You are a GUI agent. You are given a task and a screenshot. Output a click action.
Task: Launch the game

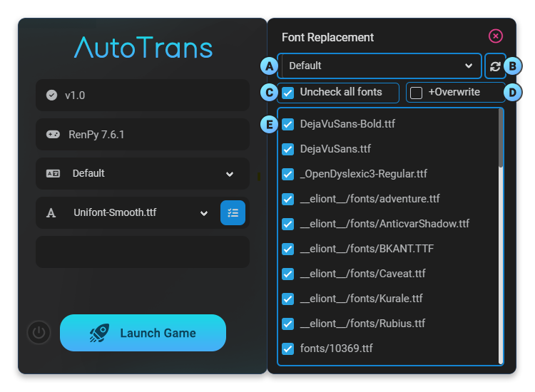[x=143, y=333]
